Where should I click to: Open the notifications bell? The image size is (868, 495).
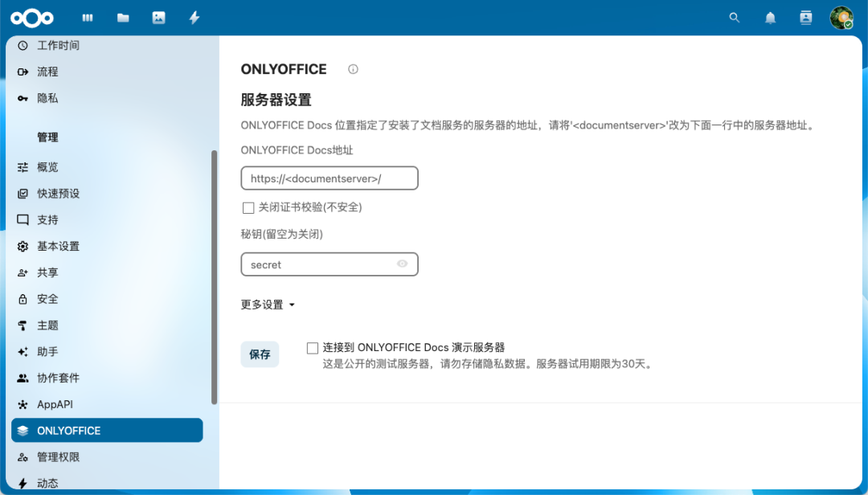(x=770, y=17)
